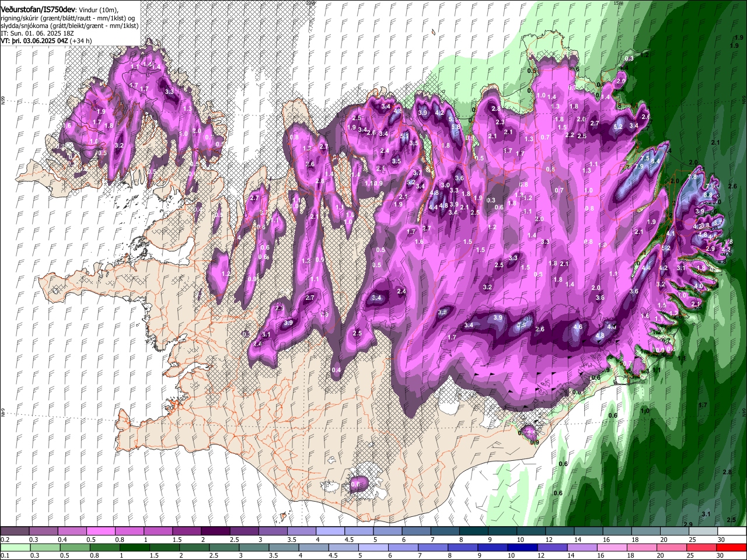Select the bright pink swatch between 0.5 and 0.8 upper legend

point(100,531)
